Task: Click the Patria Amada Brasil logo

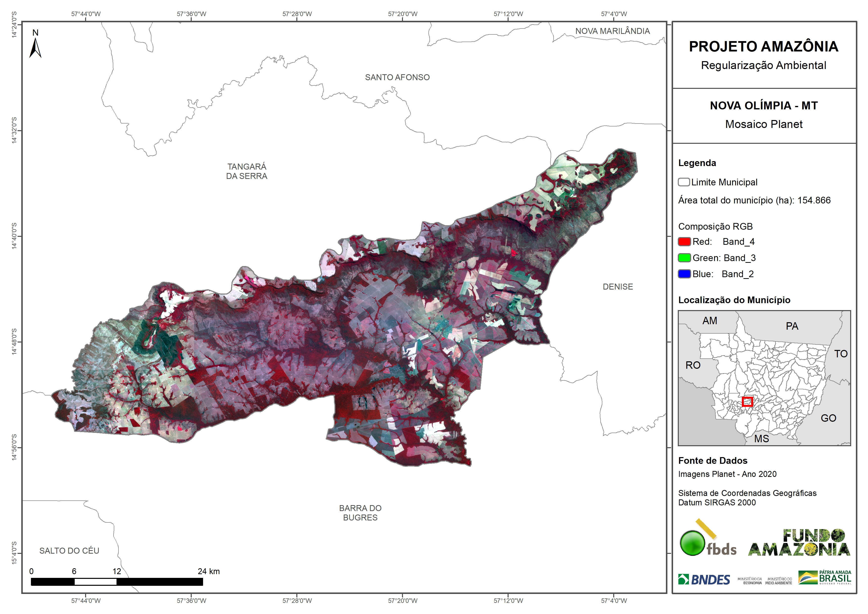Action: (x=824, y=578)
